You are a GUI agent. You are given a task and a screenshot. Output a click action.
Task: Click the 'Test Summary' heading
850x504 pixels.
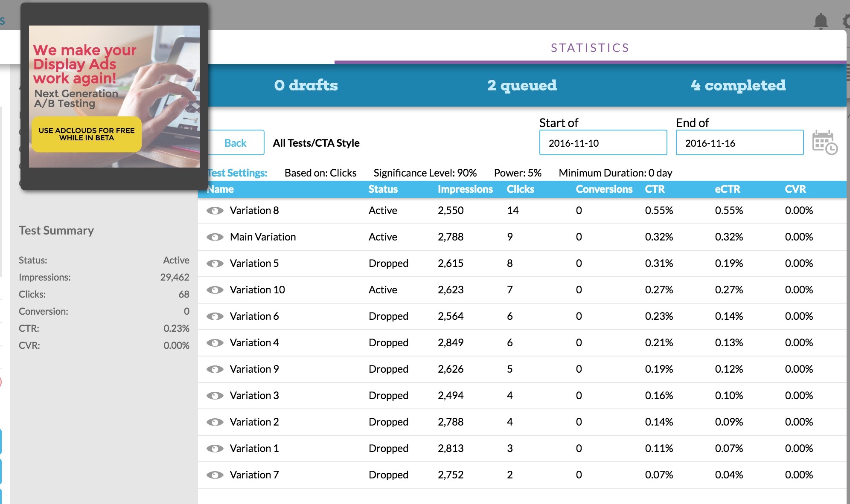pos(56,231)
